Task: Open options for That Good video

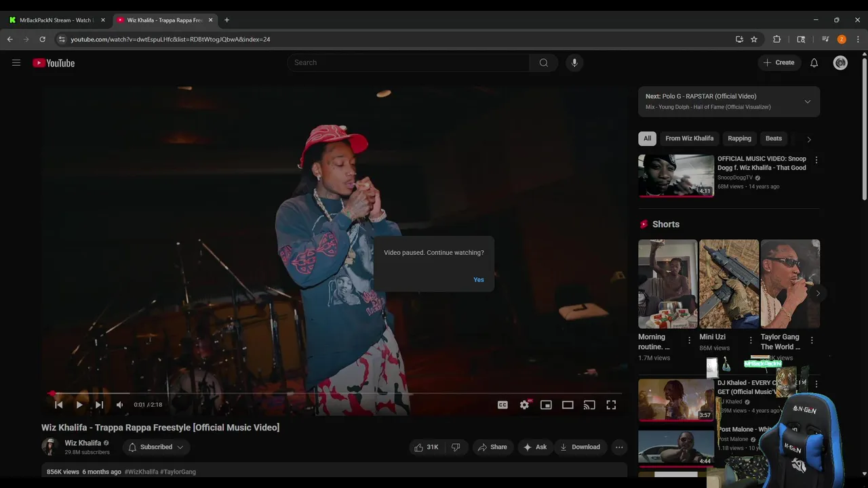Action: tap(816, 160)
